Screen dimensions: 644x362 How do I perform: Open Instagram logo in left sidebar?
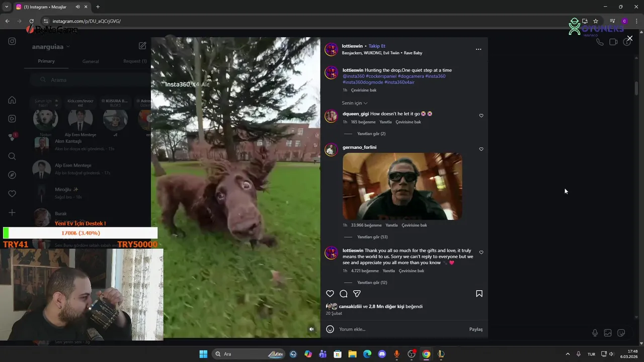coord(12,41)
